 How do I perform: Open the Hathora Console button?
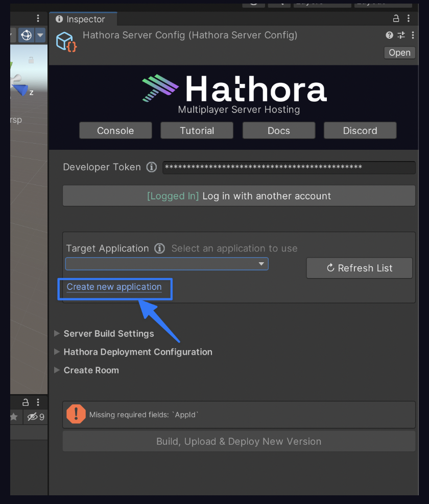115,130
